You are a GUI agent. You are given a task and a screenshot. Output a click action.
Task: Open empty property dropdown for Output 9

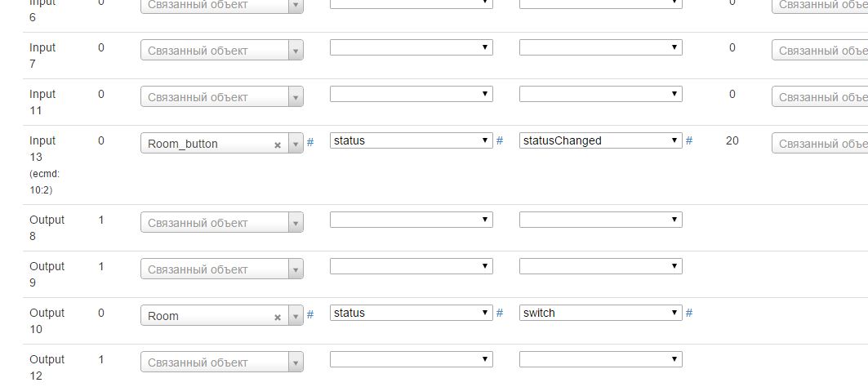click(411, 266)
